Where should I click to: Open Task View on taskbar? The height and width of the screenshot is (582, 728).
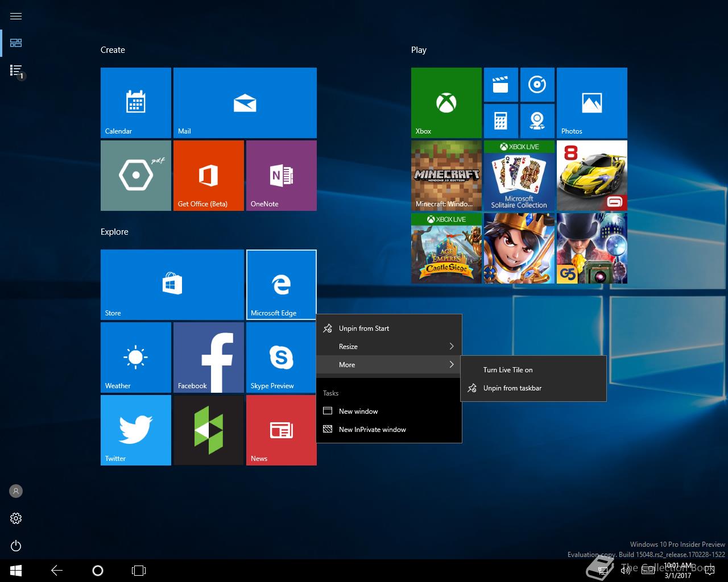pos(139,571)
